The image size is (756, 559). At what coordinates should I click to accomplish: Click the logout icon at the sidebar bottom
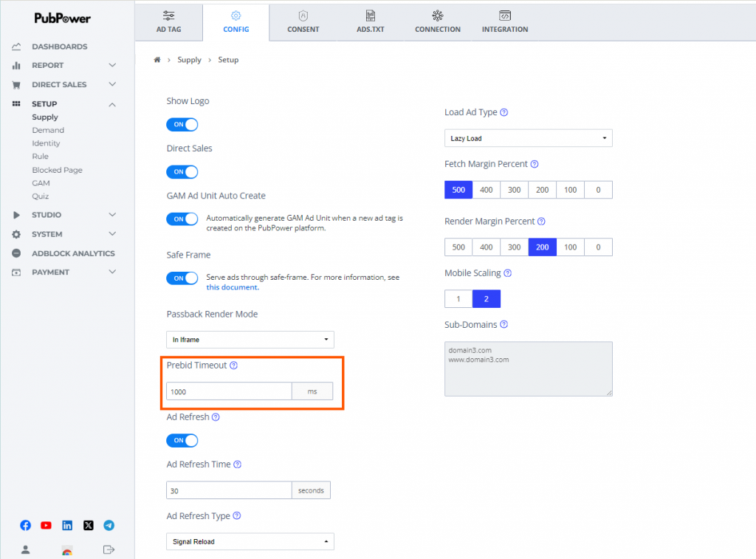click(109, 549)
